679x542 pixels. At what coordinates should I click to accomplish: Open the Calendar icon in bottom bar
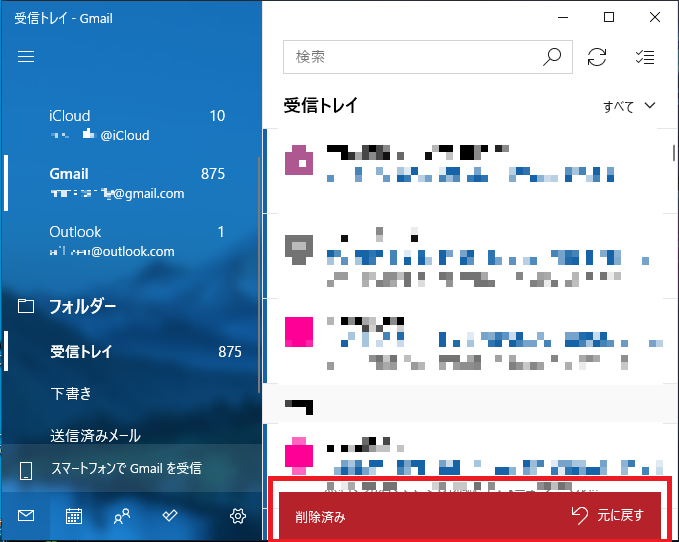pos(74,516)
